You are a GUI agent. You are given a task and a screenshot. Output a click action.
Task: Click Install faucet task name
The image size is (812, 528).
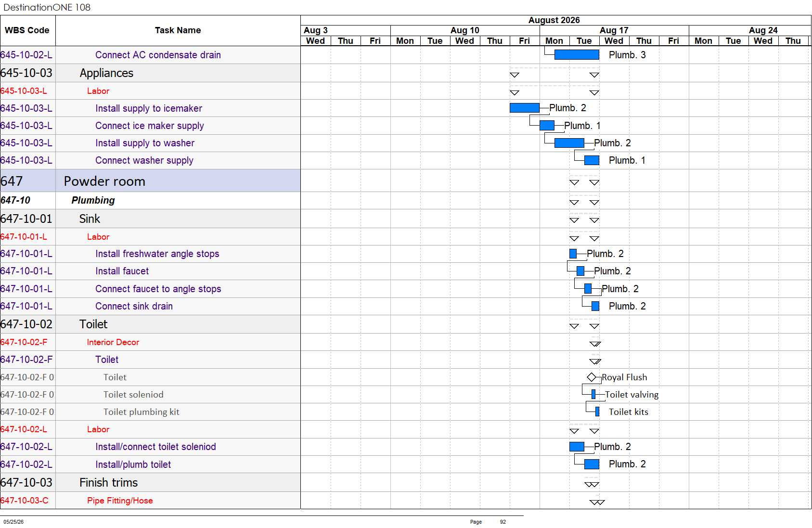122,271
